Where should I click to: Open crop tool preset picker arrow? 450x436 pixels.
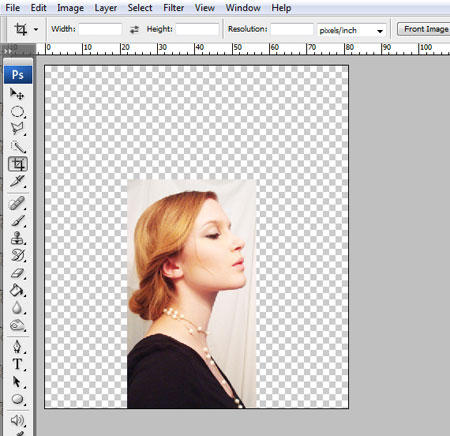[x=36, y=29]
